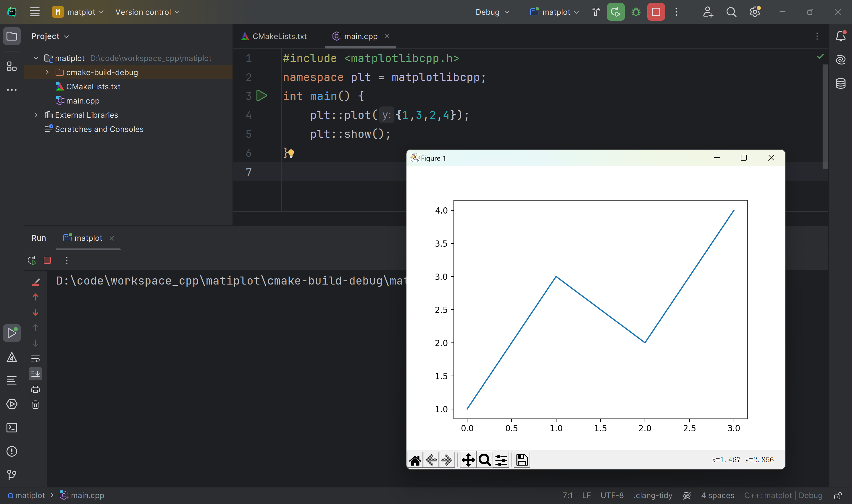Toggle Scroll to the End in the console
This screenshot has height=504, width=852.
tap(35, 374)
